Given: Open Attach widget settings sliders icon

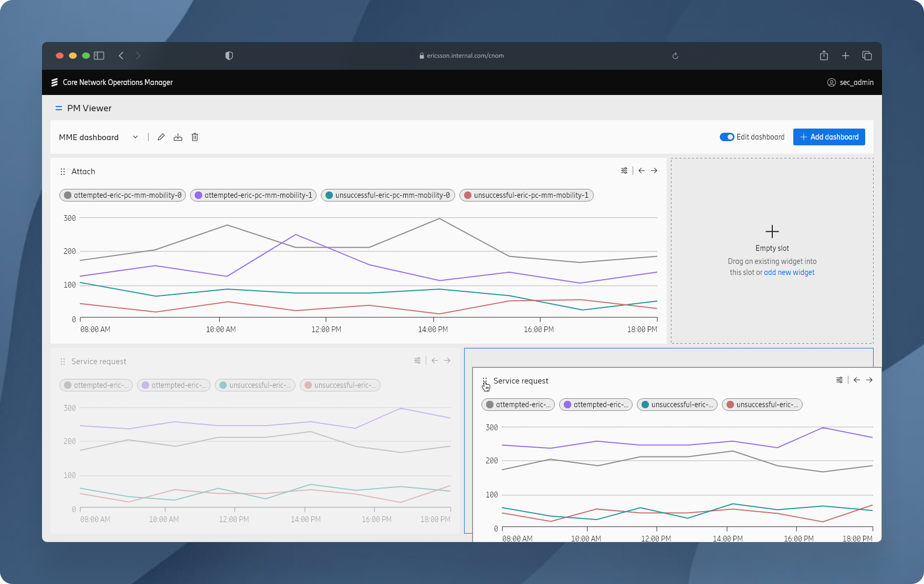Looking at the screenshot, I should pos(624,171).
